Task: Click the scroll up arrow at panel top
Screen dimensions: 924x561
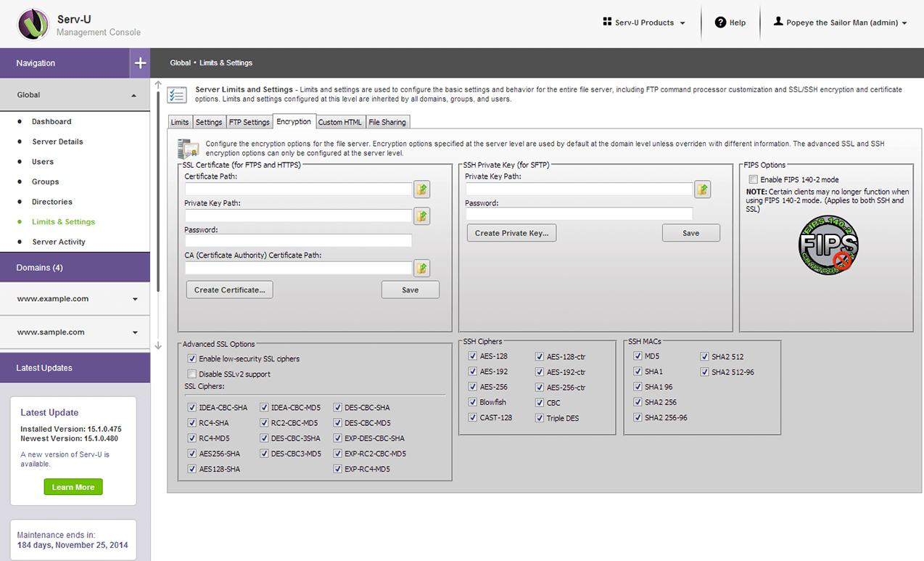Action: click(158, 84)
